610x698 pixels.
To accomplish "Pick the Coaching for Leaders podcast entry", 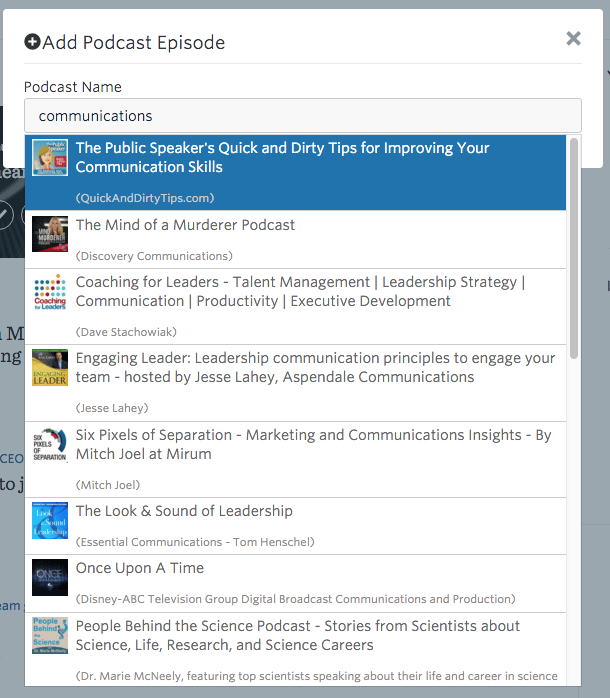I will coord(295,306).
